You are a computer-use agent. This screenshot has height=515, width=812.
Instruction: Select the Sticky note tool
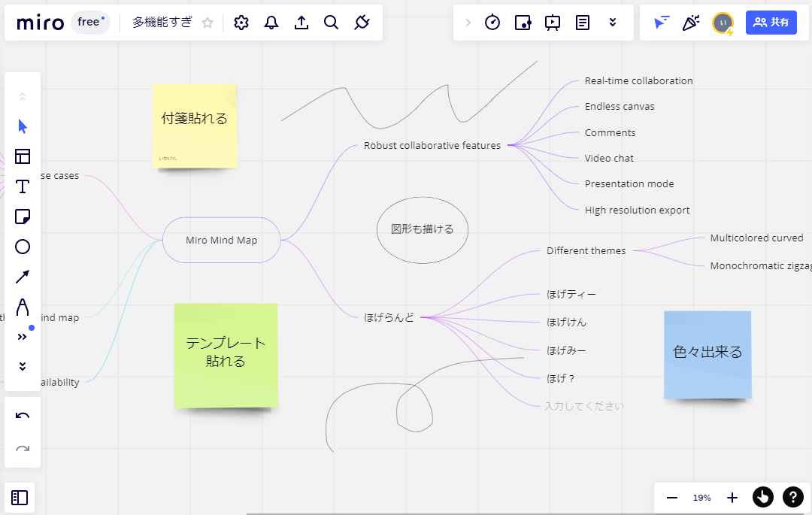pyautogui.click(x=23, y=217)
